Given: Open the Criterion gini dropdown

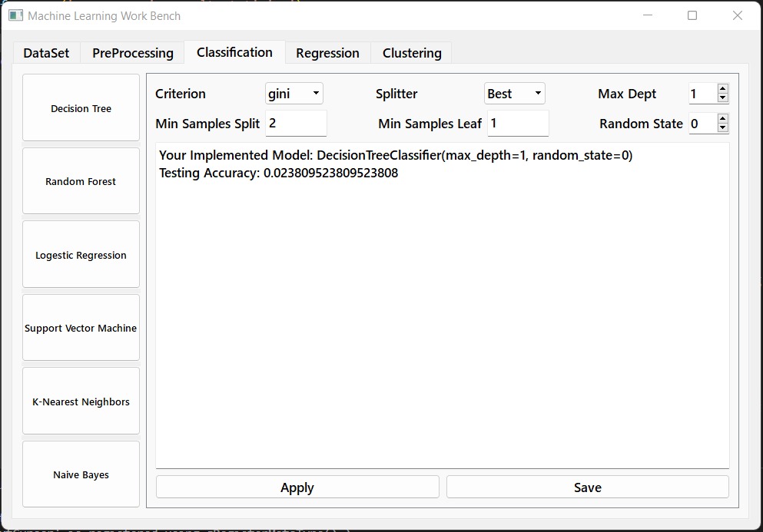Looking at the screenshot, I should tap(294, 94).
